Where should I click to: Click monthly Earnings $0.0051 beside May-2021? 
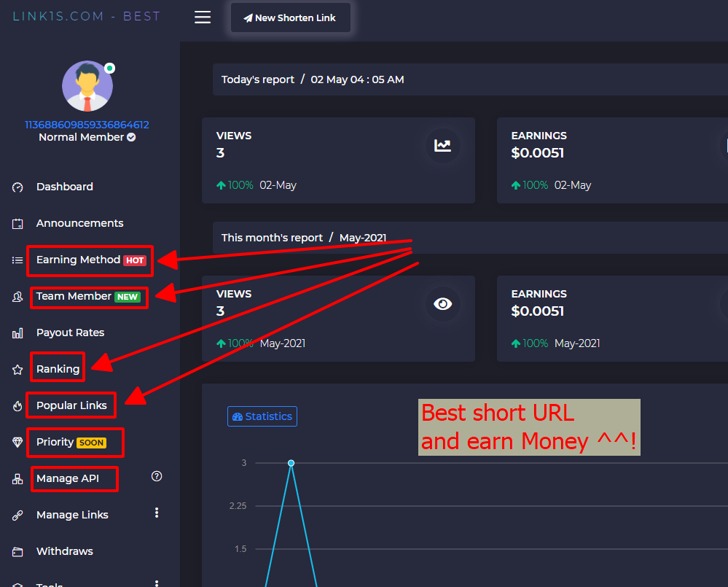coord(538,311)
